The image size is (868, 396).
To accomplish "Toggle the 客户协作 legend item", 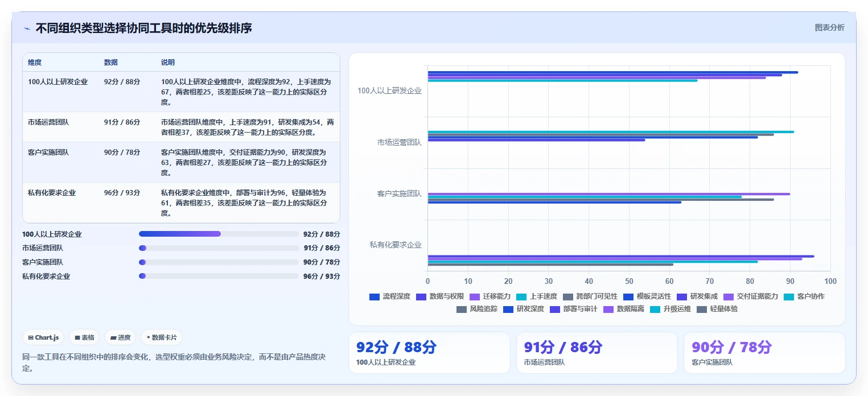I will coord(804,296).
